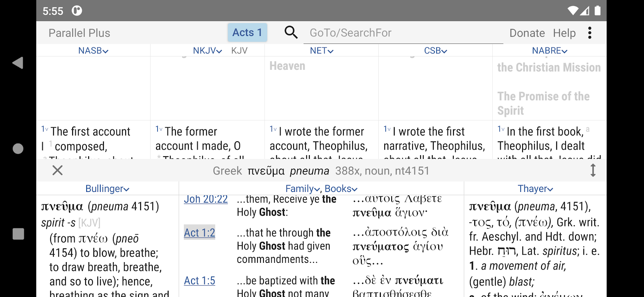
Task: Click the Acts 1 chapter button
Action: click(247, 33)
